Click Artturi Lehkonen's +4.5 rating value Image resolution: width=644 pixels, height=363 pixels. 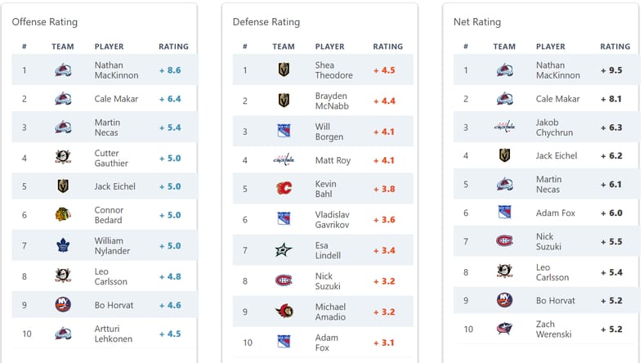pos(170,334)
